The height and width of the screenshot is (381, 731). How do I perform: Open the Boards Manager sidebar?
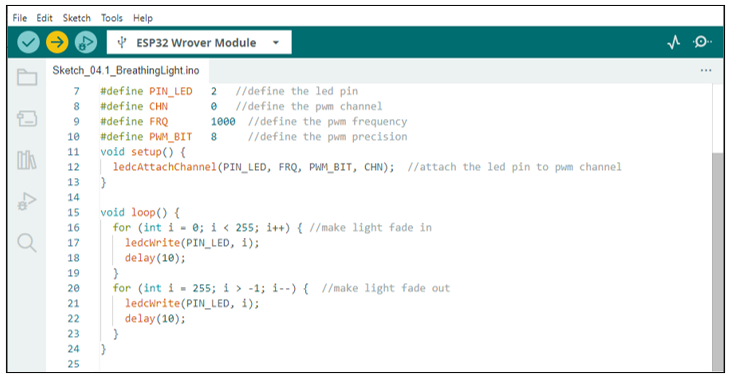(27, 118)
